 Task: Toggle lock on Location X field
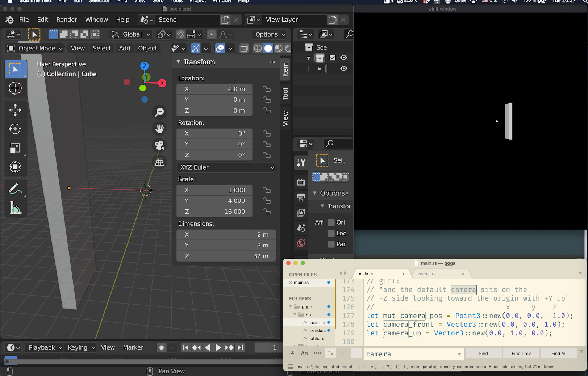(x=267, y=89)
